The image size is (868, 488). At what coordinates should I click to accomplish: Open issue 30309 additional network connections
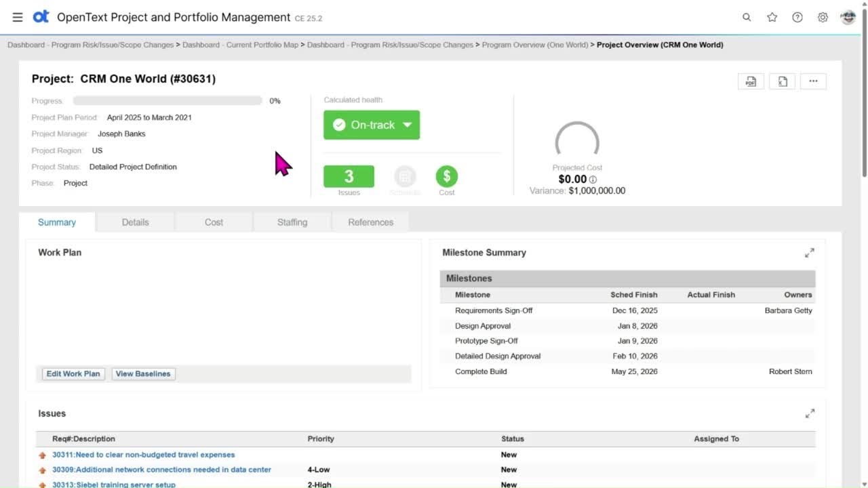pos(161,470)
